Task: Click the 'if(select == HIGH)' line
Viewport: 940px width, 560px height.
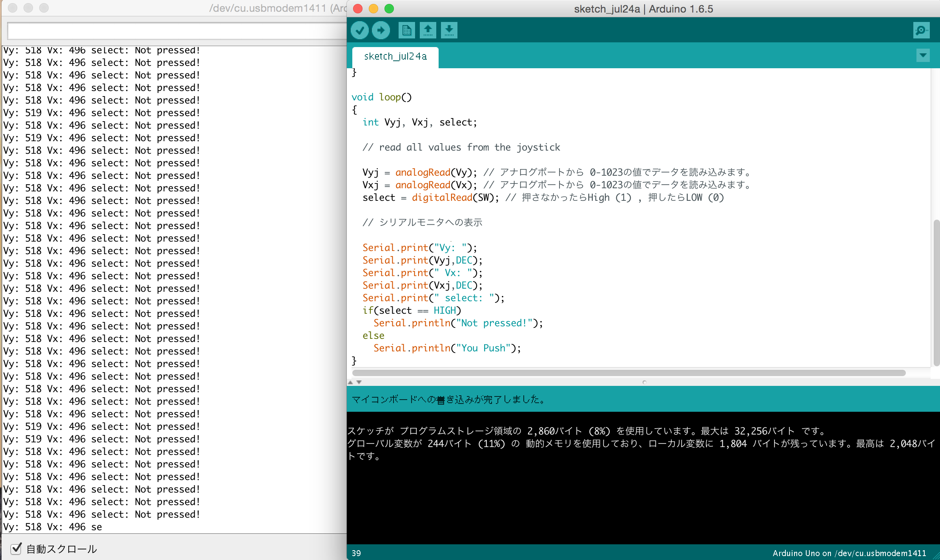Action: [412, 310]
